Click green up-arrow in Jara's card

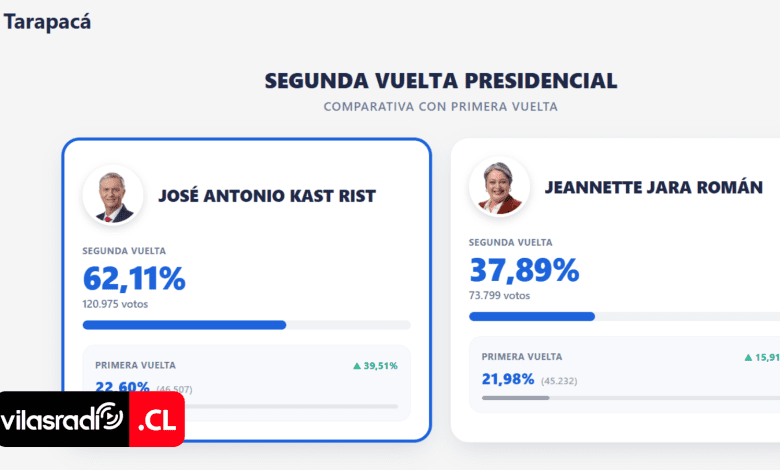[x=748, y=357]
